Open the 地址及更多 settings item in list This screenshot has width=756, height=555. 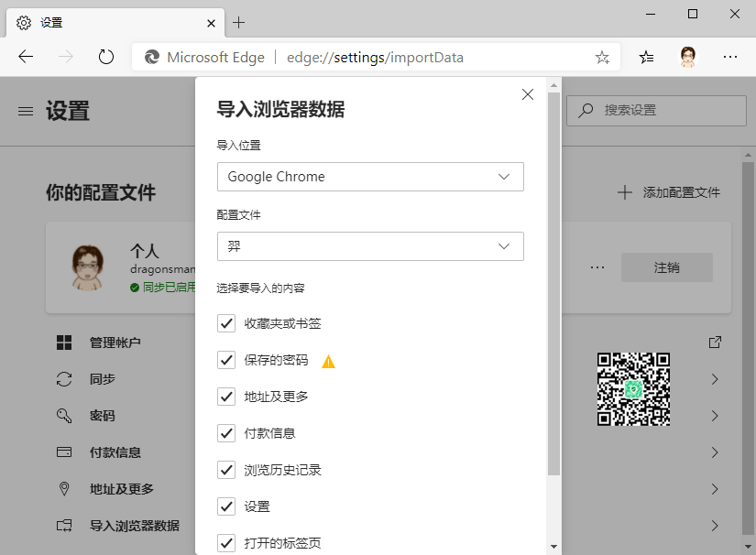pyautogui.click(x=122, y=489)
